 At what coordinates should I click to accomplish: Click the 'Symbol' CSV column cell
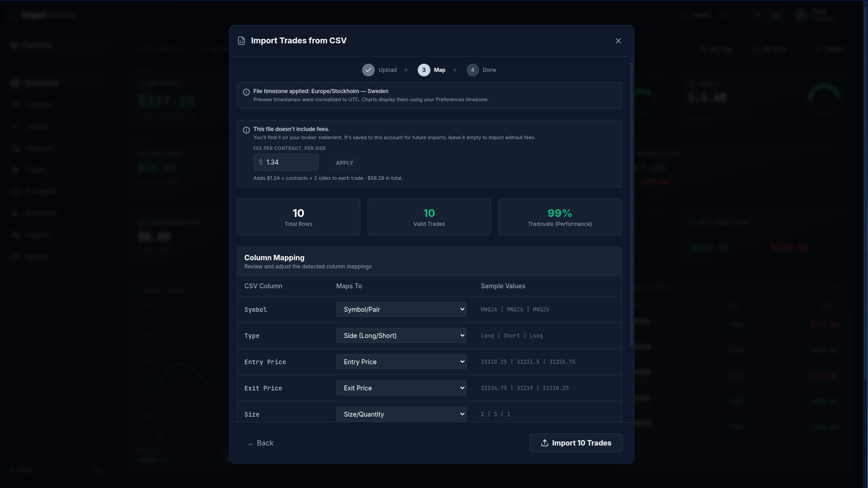[255, 310]
